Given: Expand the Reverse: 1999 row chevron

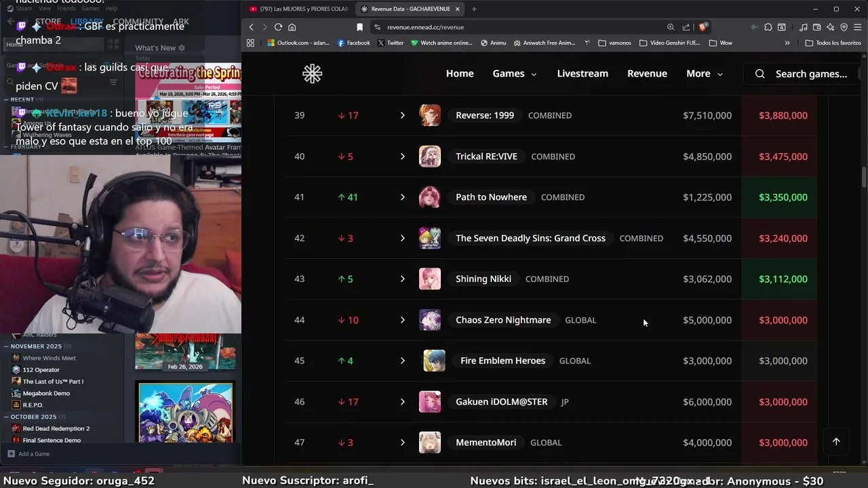Looking at the screenshot, I should coord(402,115).
